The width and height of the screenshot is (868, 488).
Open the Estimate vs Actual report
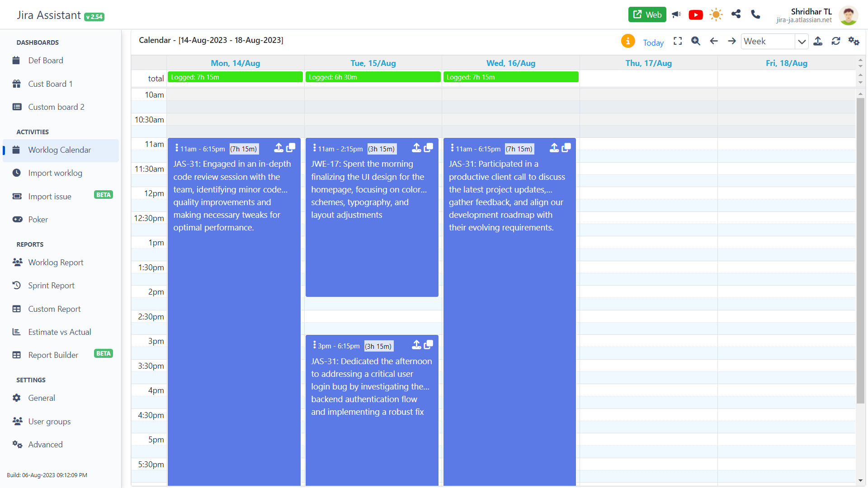(x=59, y=332)
